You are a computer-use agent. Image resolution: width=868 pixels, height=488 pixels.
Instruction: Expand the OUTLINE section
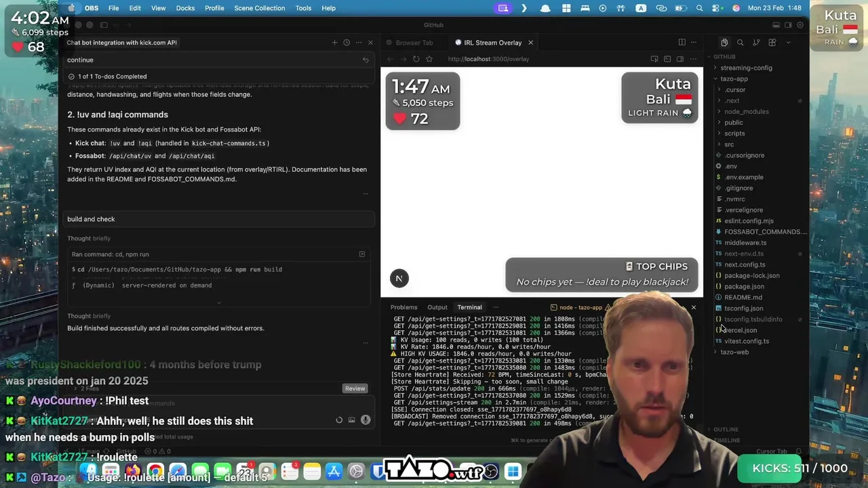pos(726,429)
